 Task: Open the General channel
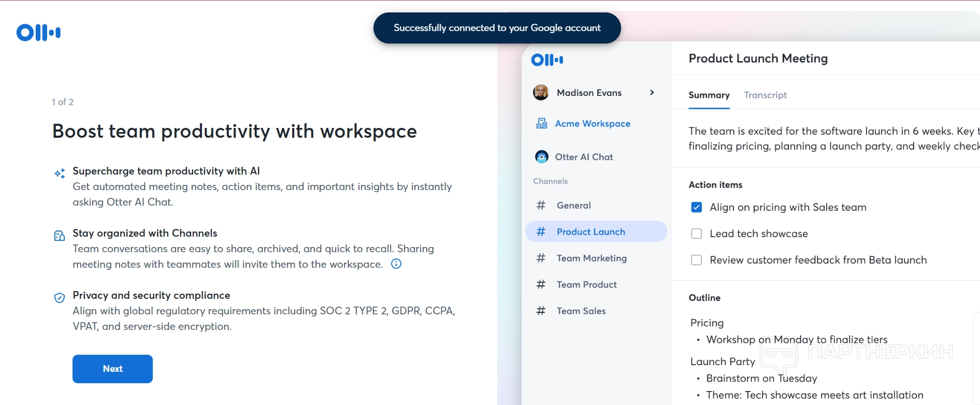coord(573,206)
